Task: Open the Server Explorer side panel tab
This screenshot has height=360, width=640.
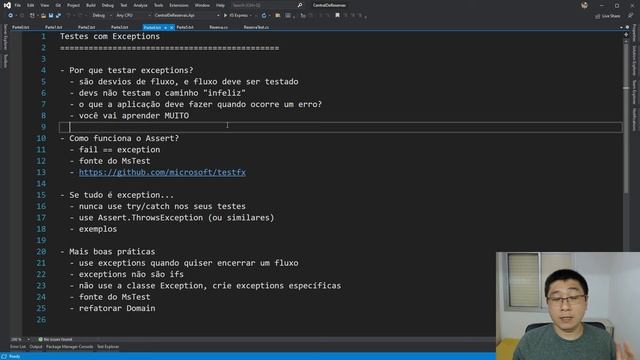Action: coord(5,37)
